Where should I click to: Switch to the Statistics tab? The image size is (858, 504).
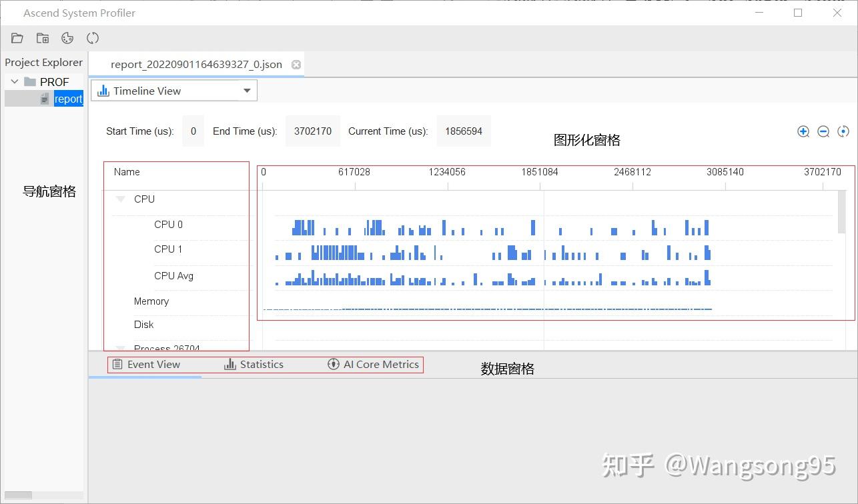coord(263,364)
